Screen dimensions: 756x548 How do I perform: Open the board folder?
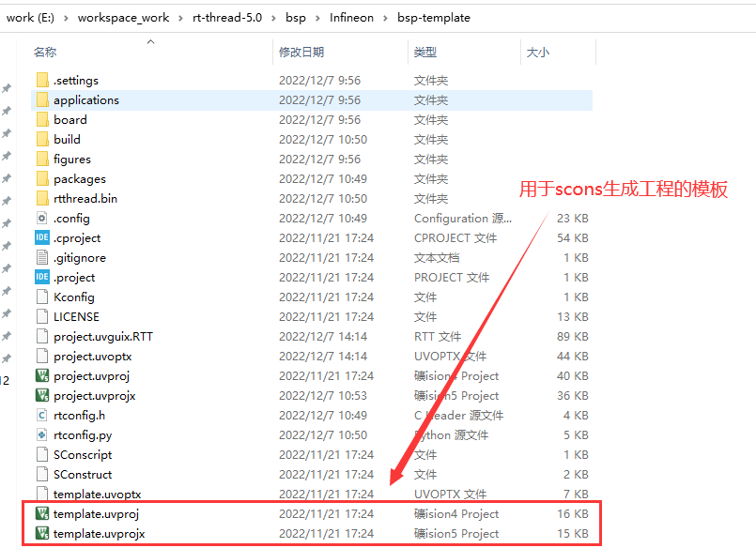[x=69, y=120]
